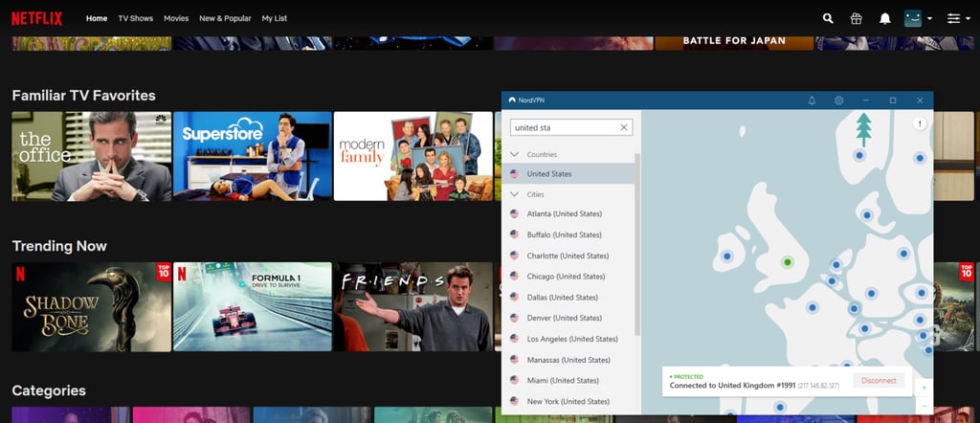Image resolution: width=980 pixels, height=423 pixels.
Task: Open NordVPN notification bell icon
Action: point(812,100)
